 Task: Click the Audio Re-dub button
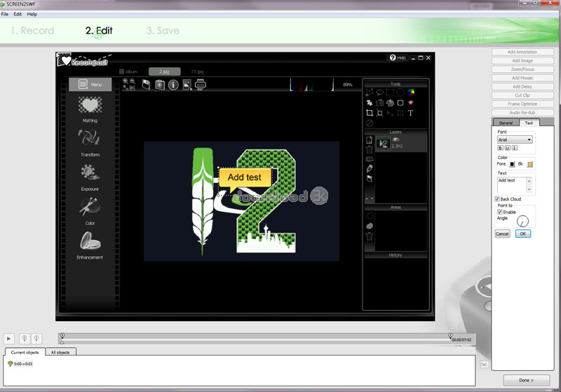point(522,113)
